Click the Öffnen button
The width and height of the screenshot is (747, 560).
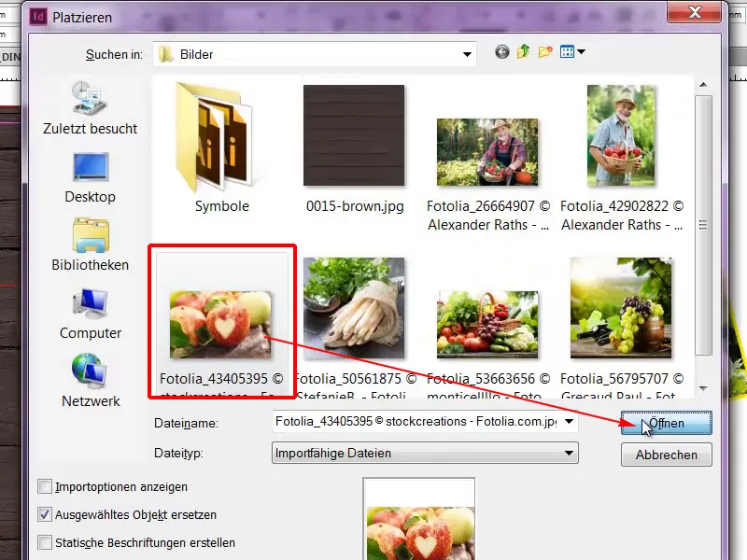pyautogui.click(x=666, y=424)
